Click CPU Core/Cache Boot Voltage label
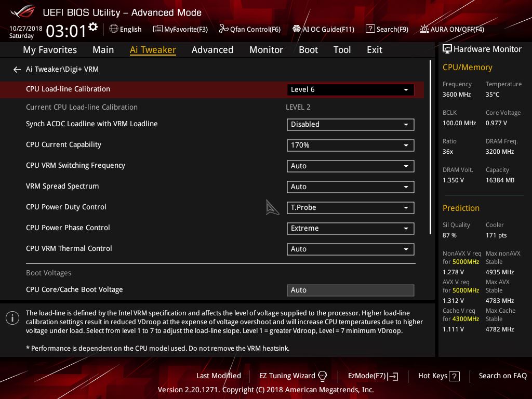 [74, 289]
